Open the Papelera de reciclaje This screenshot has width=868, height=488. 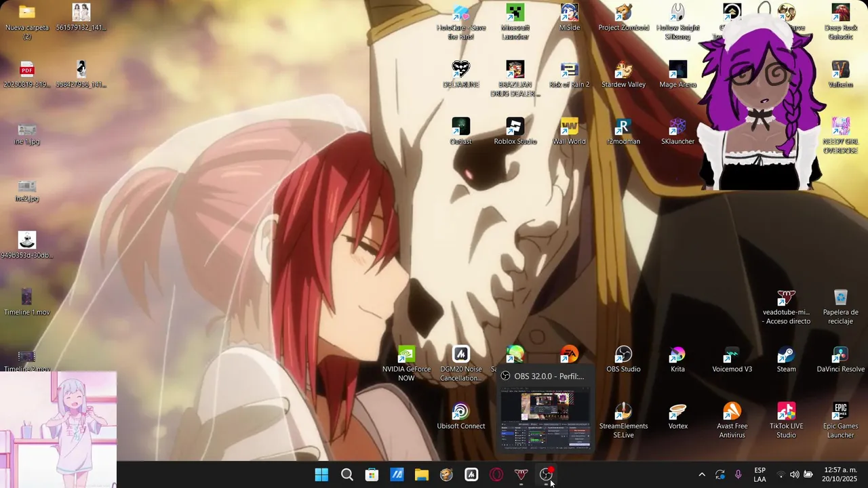click(840, 307)
